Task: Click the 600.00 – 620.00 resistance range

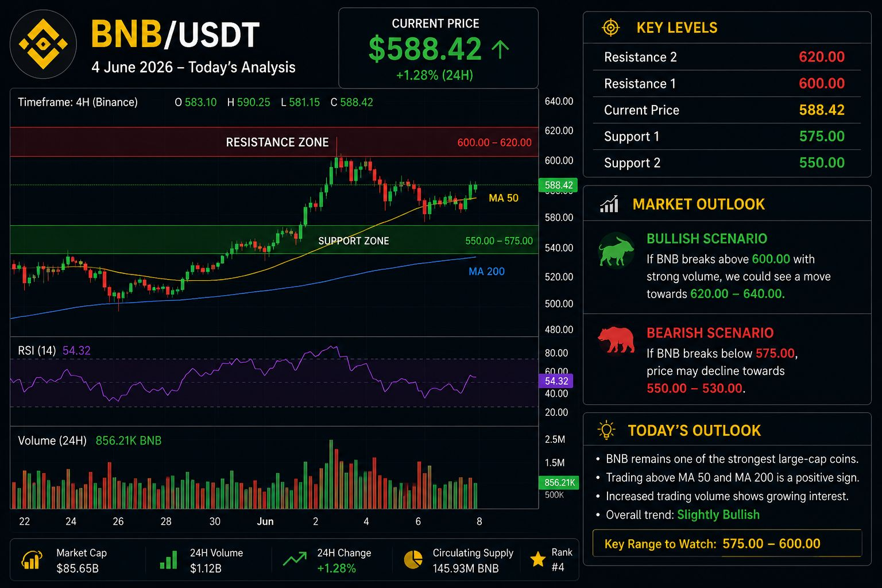Action: point(494,142)
